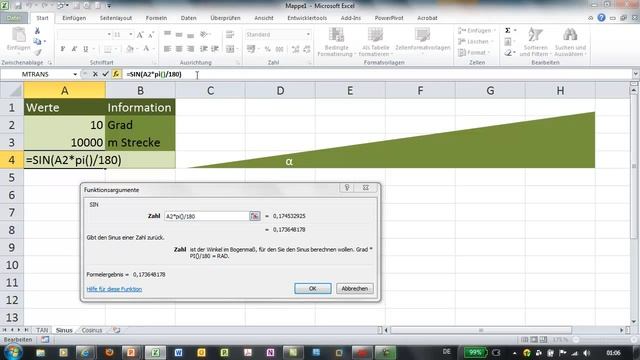The image size is (640, 360).
Task: Click the increase decimal icon
Action: tap(296, 49)
